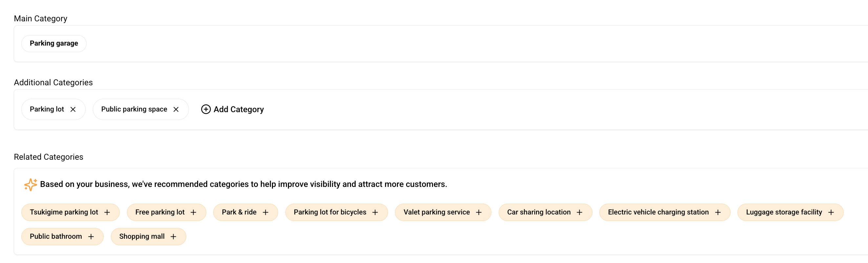The width and height of the screenshot is (868, 263).
Task: Add Car sharing location plus icon
Action: point(580,212)
